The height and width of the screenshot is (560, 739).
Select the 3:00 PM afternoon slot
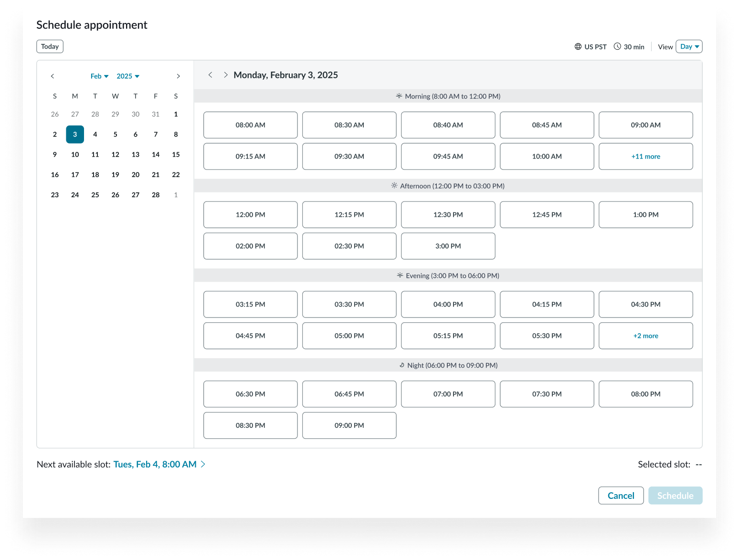[448, 246]
